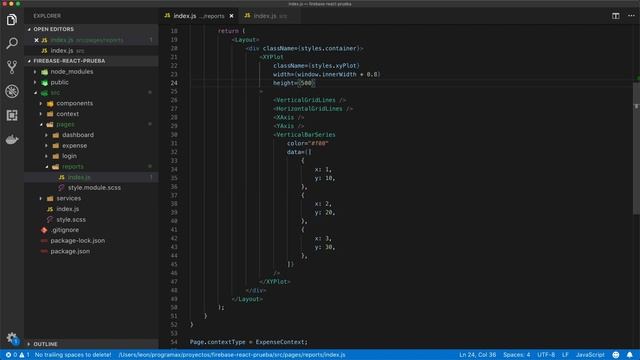Click the editor vertical scrollbar
The height and width of the screenshot is (360, 640).
pyautogui.click(x=636, y=148)
